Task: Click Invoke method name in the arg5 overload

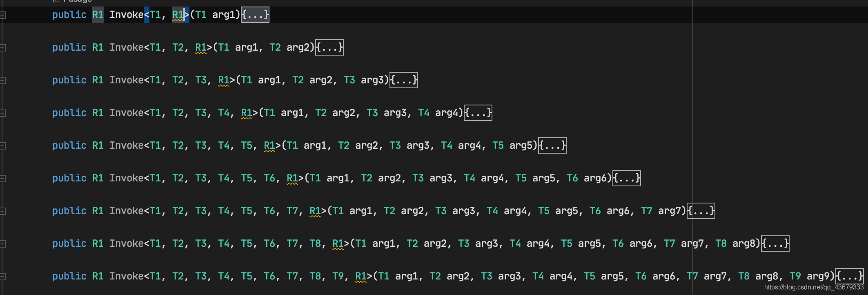Action: (127, 145)
